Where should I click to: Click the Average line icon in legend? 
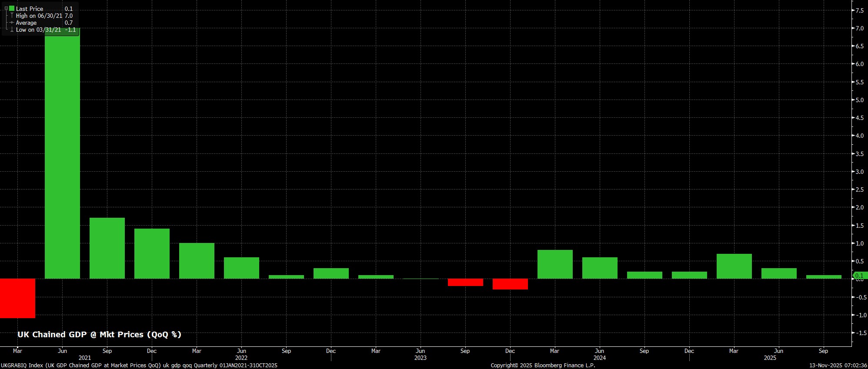pyautogui.click(x=12, y=23)
